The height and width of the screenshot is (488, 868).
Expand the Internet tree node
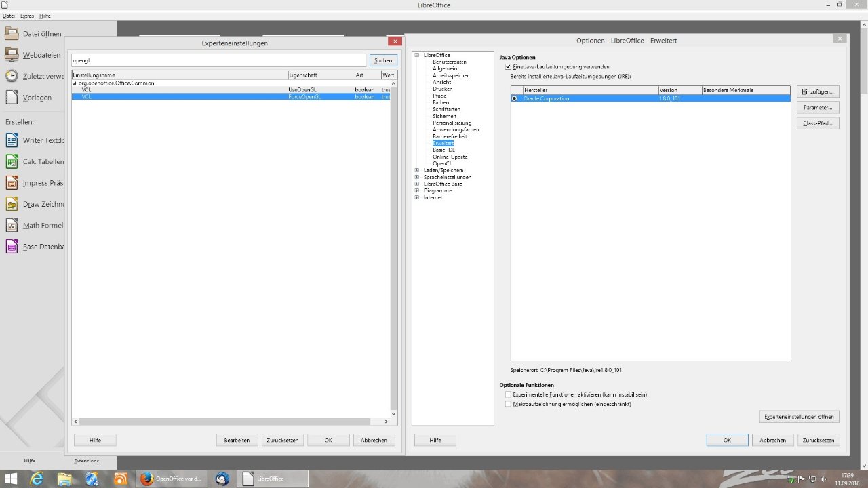point(417,197)
